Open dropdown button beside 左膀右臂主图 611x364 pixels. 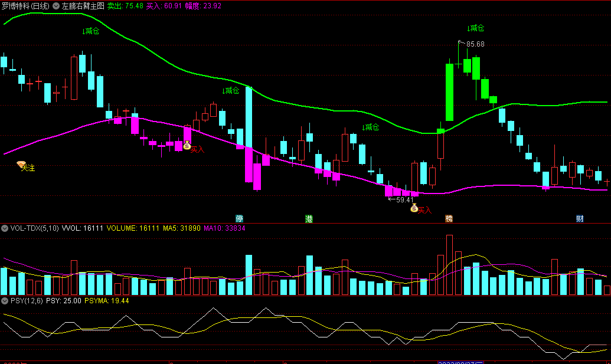point(56,6)
